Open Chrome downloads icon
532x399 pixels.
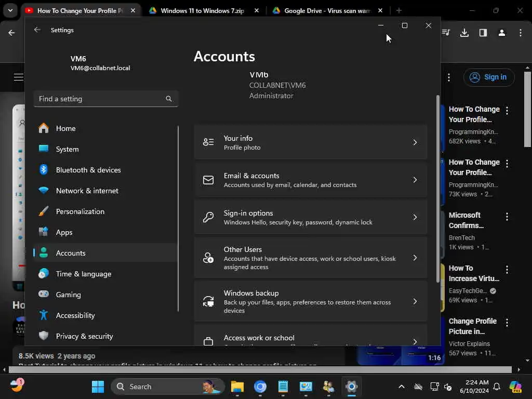point(464,33)
